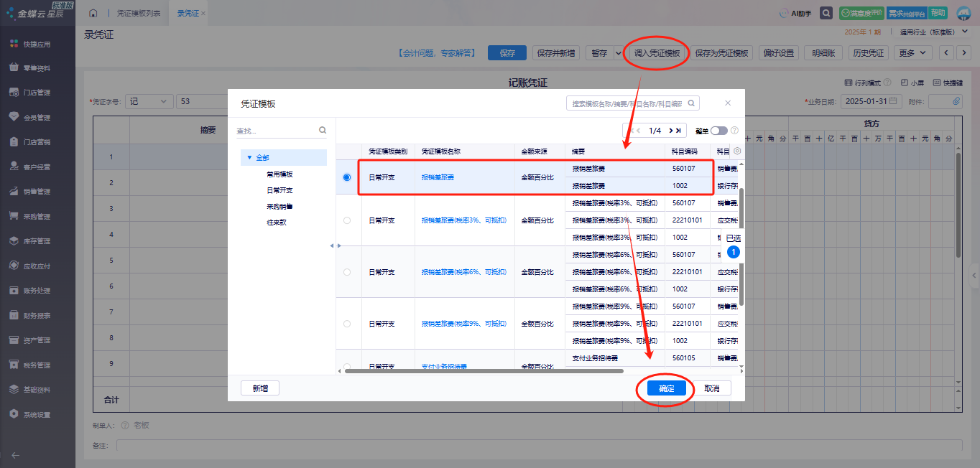
Task: Select 日常开支 category in tree
Action: coord(279,190)
